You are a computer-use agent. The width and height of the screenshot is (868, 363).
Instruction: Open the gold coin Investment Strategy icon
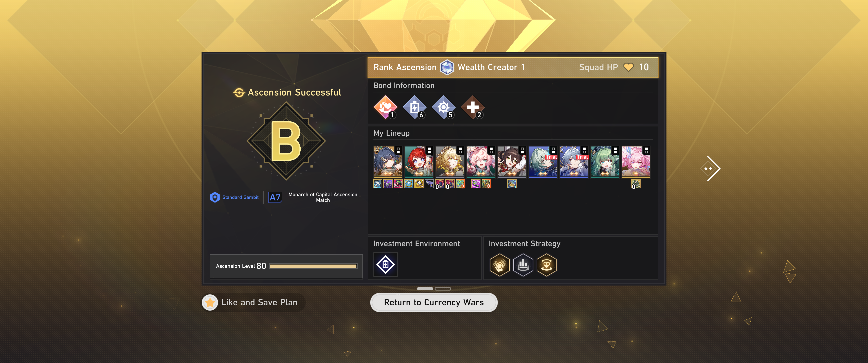pyautogui.click(x=500, y=265)
